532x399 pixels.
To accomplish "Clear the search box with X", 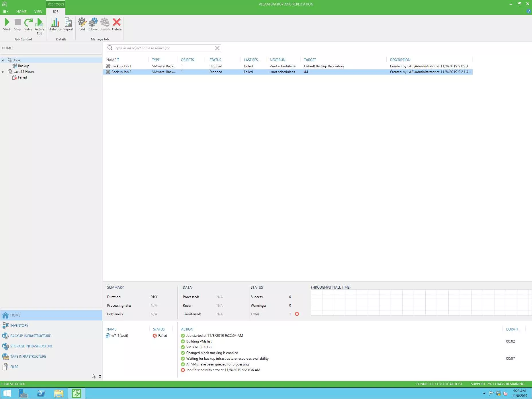I will point(217,48).
